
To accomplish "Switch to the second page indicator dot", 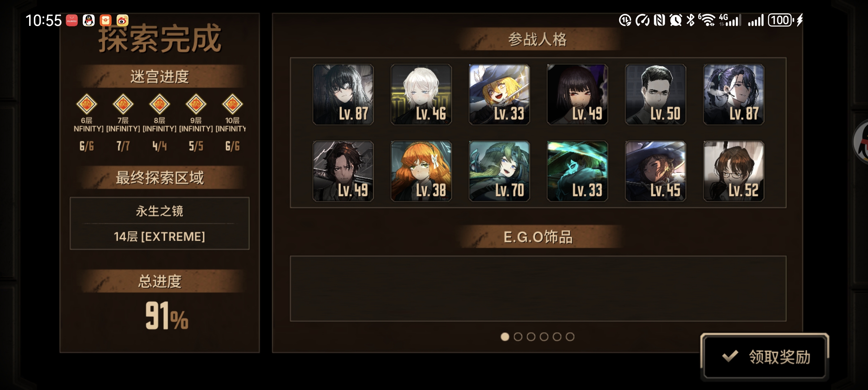I will click(x=518, y=337).
